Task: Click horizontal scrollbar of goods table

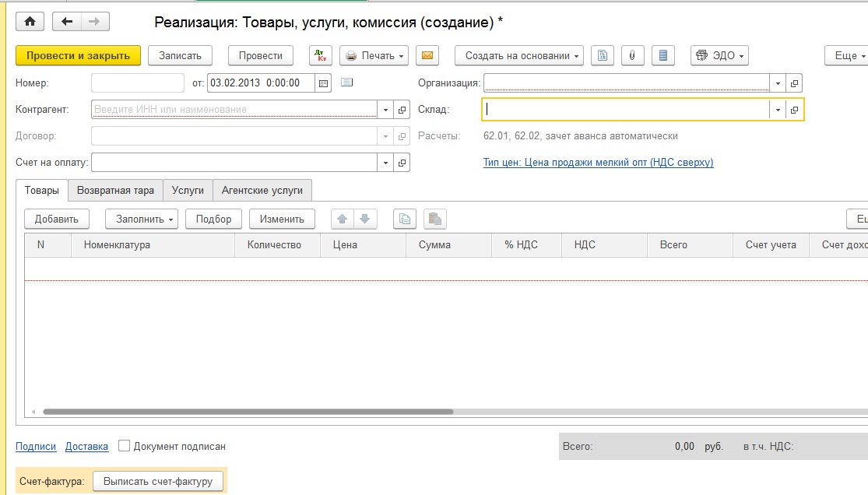Action: (x=248, y=412)
